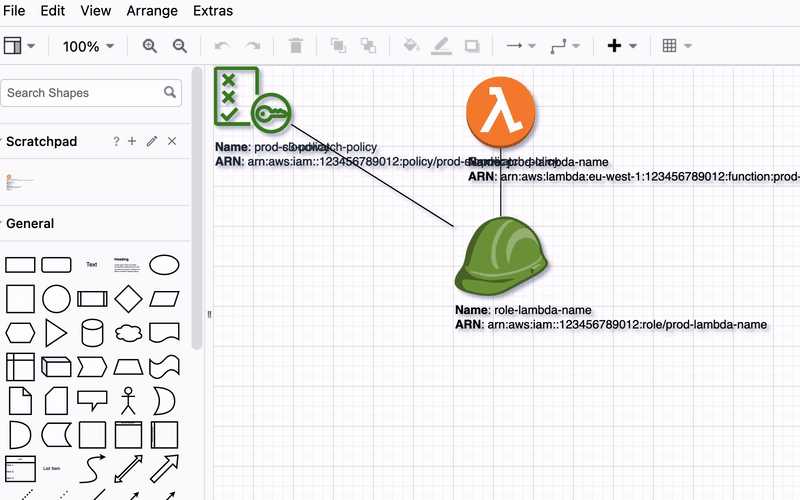The image size is (800, 500).
Task: Click the line color pencil icon
Action: point(441,46)
